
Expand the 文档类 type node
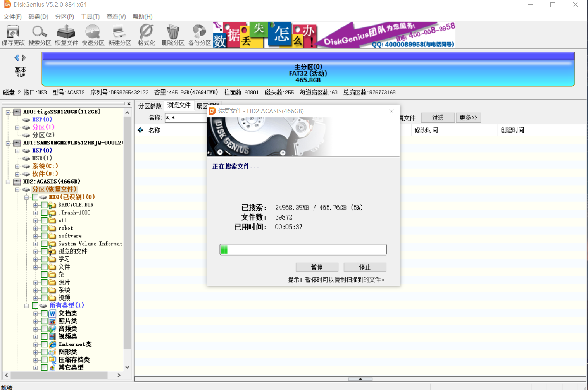click(36, 313)
